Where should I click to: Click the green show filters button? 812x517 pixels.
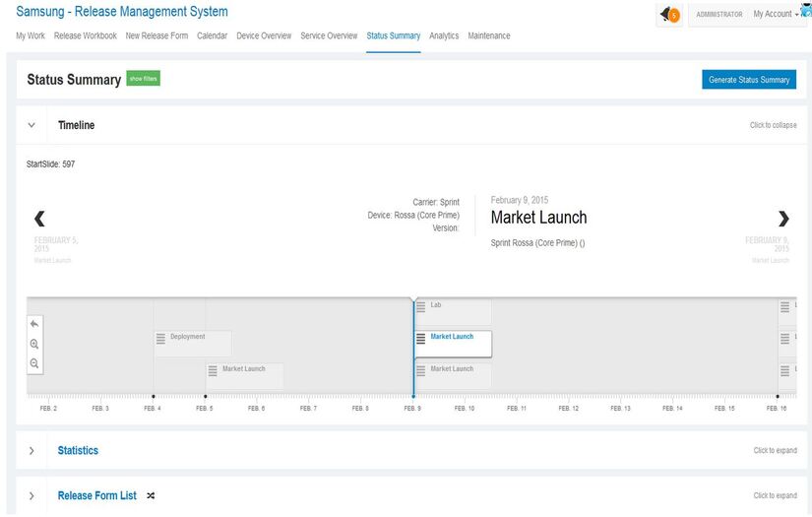click(x=144, y=79)
